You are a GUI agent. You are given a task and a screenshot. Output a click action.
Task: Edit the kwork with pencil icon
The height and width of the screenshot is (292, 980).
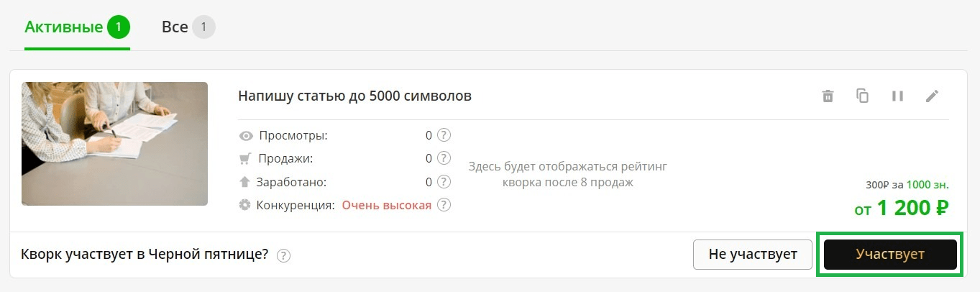click(933, 96)
